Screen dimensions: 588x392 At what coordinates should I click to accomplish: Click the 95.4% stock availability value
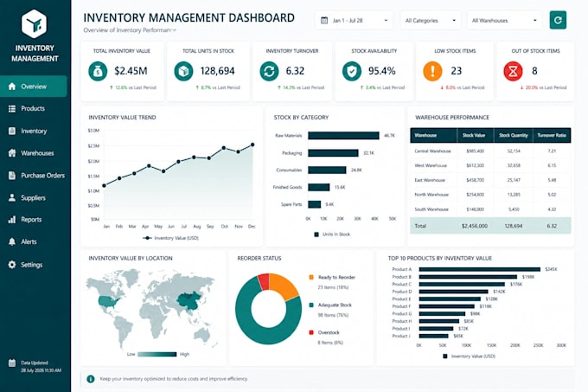point(381,71)
